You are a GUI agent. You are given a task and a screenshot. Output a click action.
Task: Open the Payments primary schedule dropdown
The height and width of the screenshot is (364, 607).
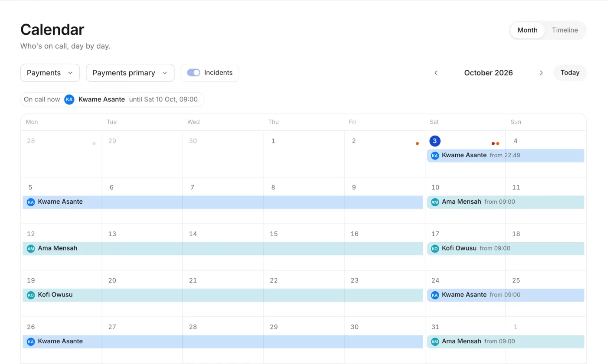point(130,73)
